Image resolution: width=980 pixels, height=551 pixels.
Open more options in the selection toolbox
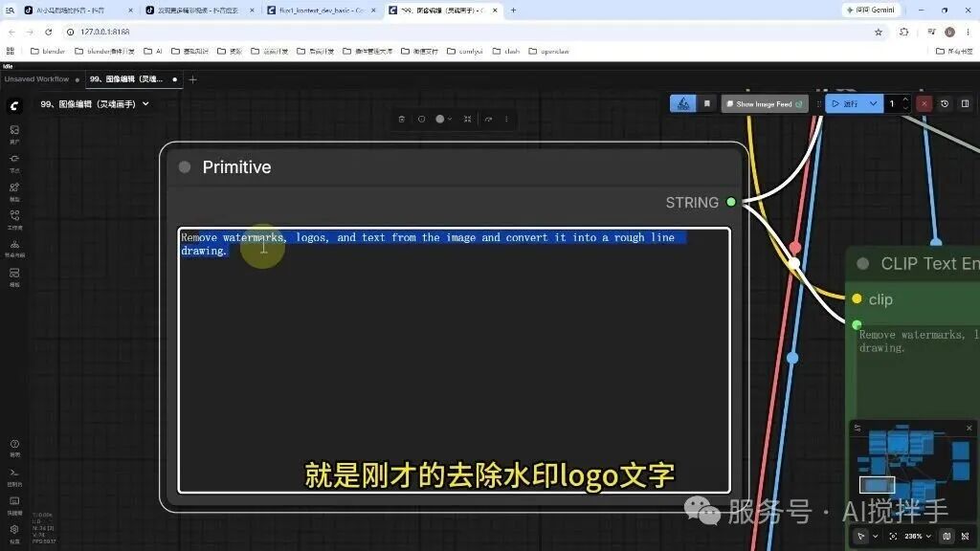tap(506, 120)
